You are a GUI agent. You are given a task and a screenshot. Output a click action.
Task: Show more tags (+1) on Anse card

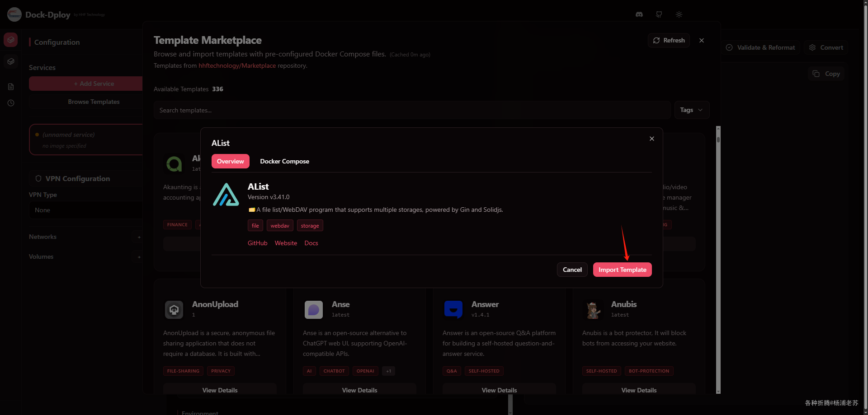tap(389, 371)
